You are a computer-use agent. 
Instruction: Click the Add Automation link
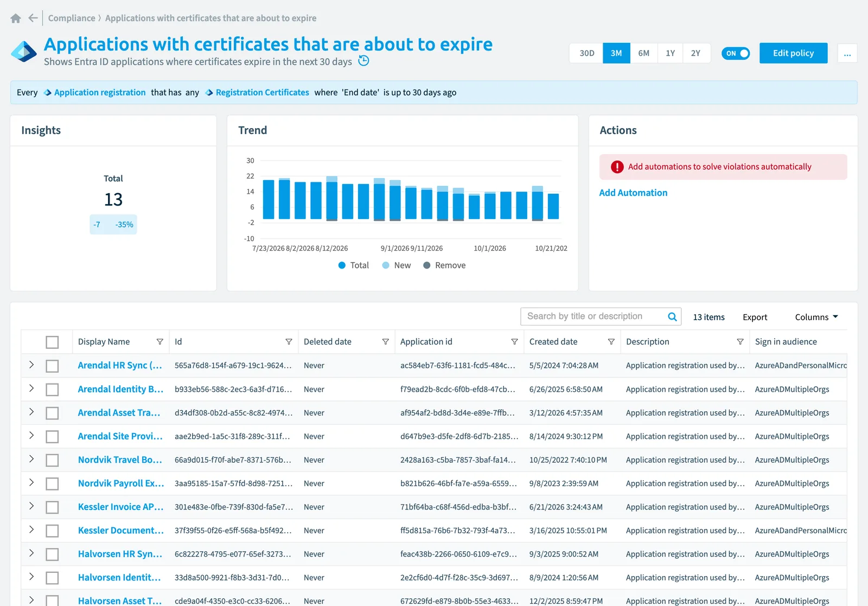tap(633, 193)
